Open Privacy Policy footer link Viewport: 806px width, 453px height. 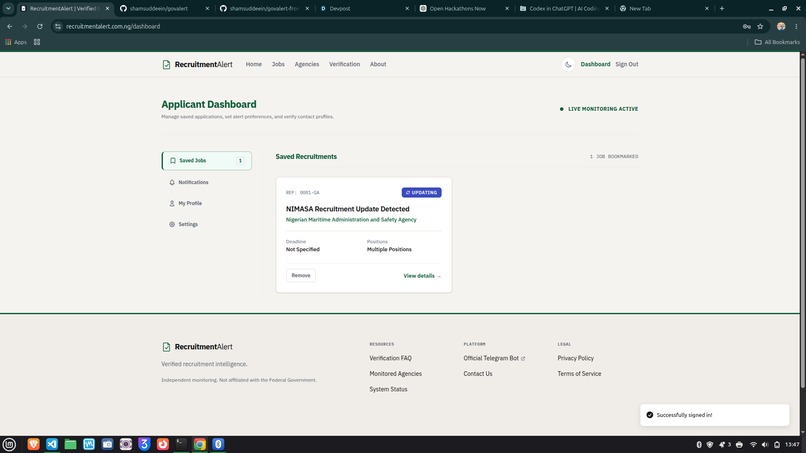[x=575, y=358]
